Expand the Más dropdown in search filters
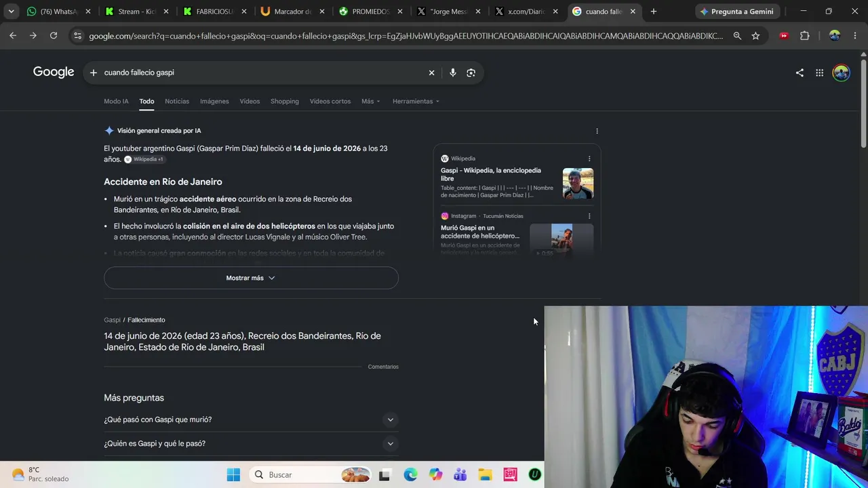868x488 pixels. coord(371,102)
